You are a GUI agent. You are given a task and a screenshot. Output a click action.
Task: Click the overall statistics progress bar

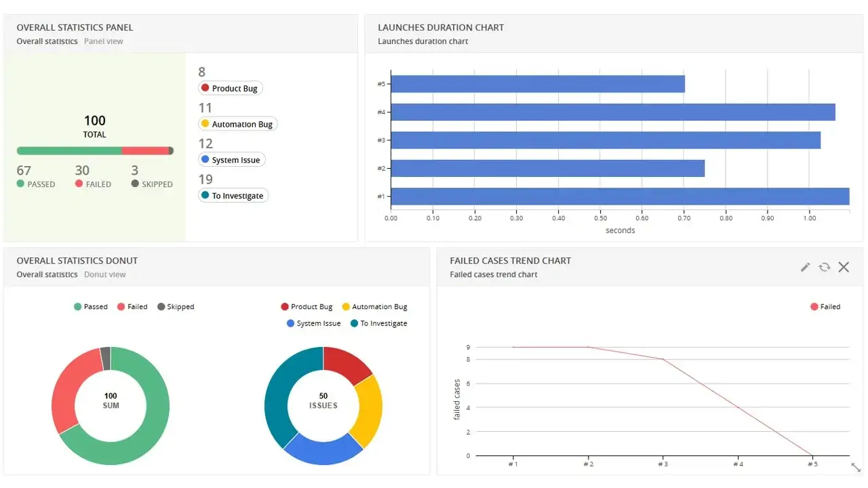pyautogui.click(x=95, y=150)
